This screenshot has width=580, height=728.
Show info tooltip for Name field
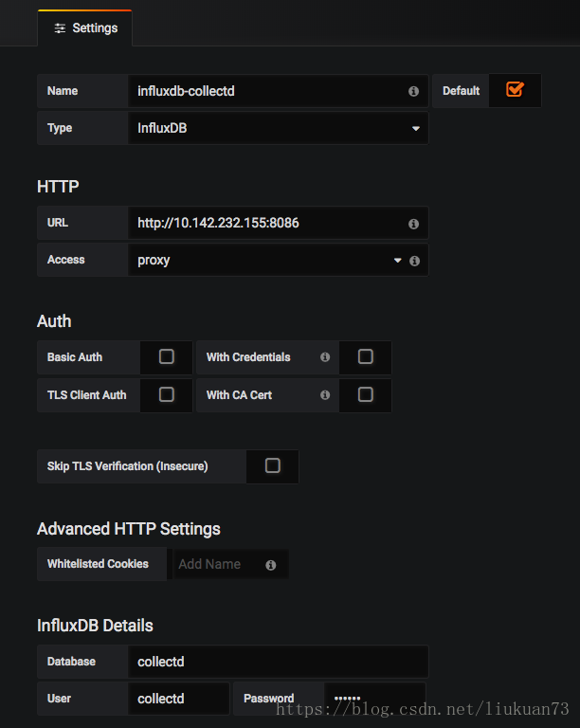[413, 91]
